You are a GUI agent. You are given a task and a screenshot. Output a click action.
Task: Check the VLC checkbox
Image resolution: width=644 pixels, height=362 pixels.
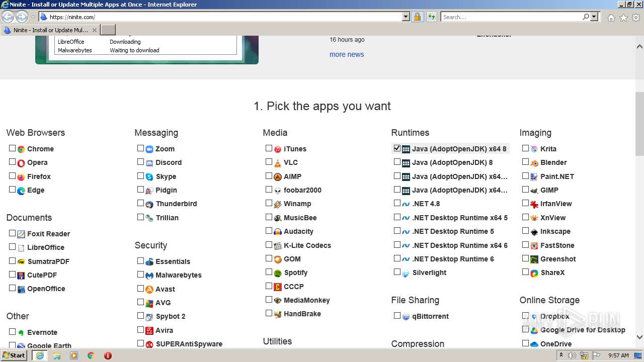click(269, 162)
